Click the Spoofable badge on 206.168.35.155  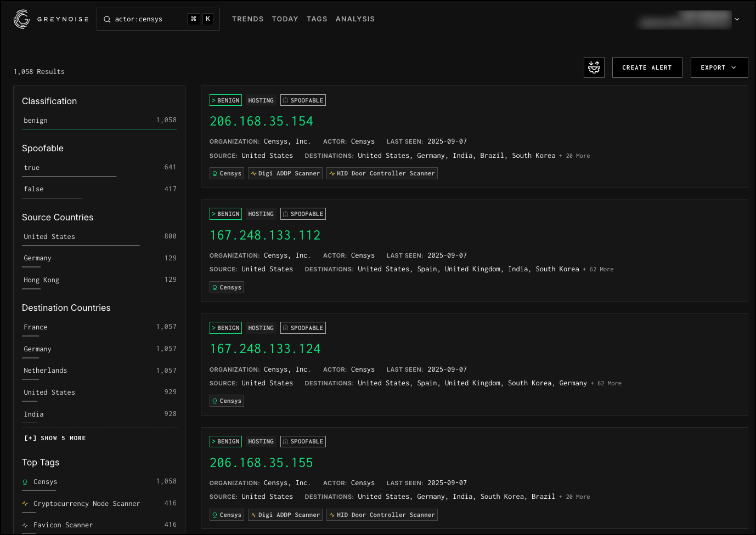(x=303, y=441)
